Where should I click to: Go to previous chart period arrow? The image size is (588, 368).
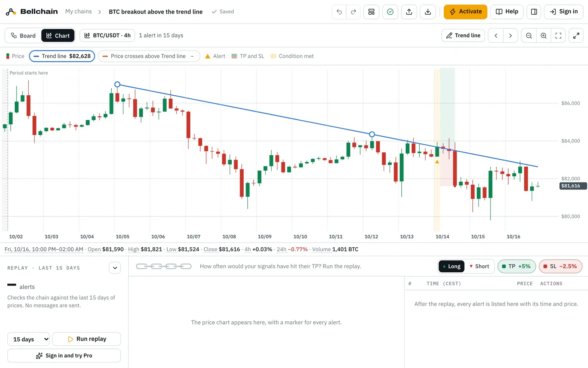[496, 36]
